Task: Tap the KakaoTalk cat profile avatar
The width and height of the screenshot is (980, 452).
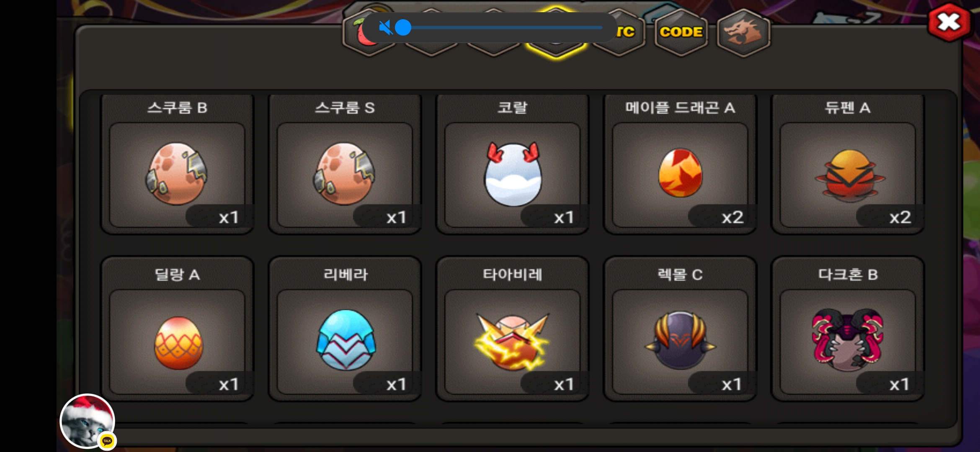Action: coord(88,421)
